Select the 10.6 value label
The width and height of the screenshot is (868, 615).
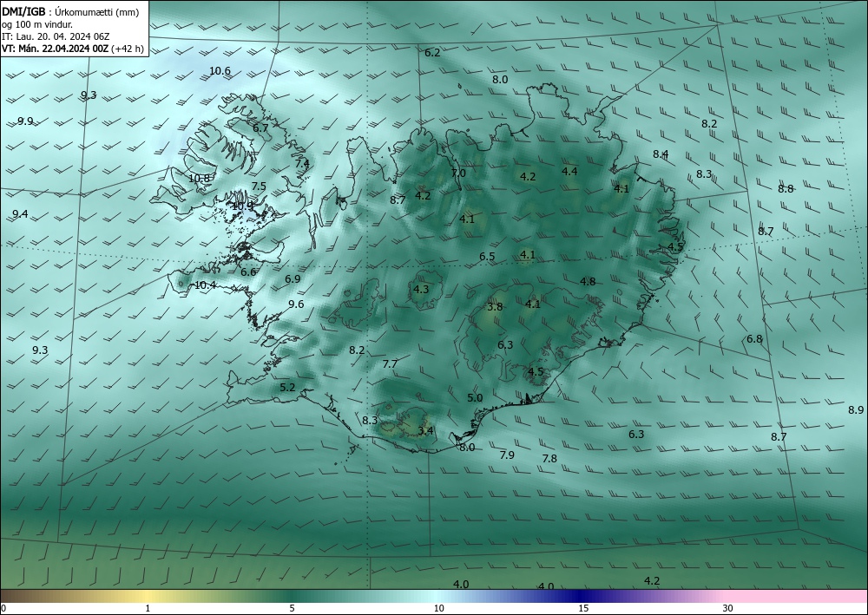[x=220, y=71]
